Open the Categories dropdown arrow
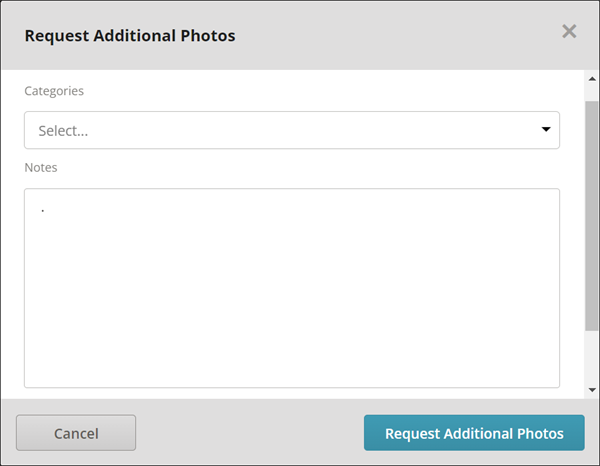This screenshot has height=466, width=600. tap(546, 129)
